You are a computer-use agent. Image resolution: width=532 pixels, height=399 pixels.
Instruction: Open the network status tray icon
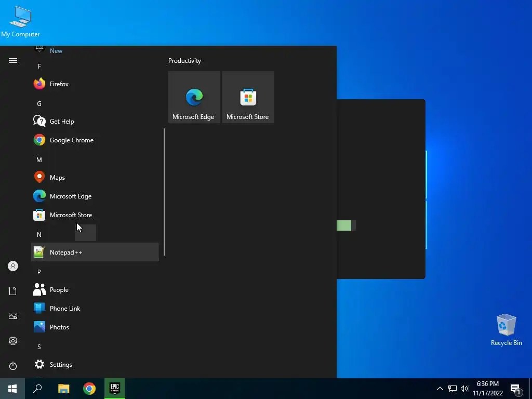453,389
